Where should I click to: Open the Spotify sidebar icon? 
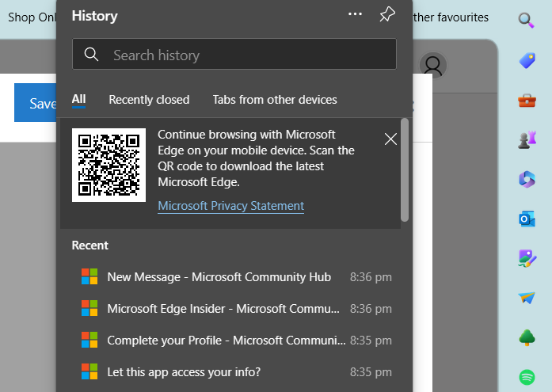[x=527, y=377]
